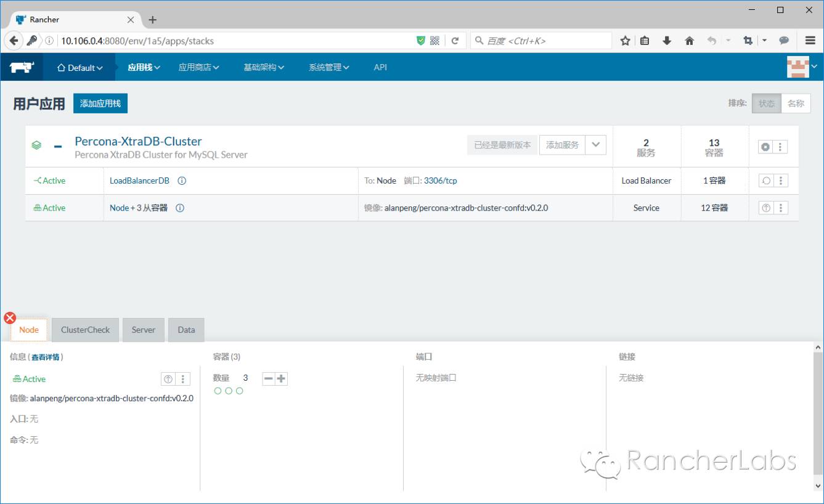Go to the API page
This screenshot has width=824, height=504.
[x=380, y=67]
